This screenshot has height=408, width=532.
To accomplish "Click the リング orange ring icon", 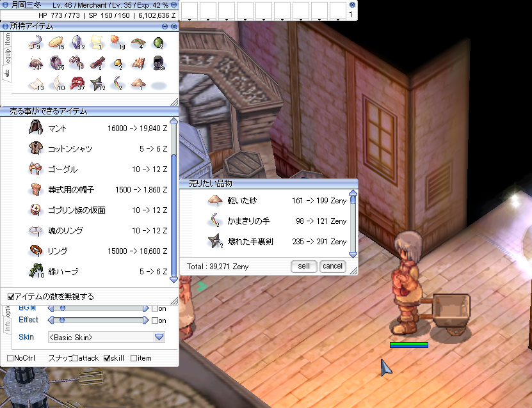I will (36, 251).
